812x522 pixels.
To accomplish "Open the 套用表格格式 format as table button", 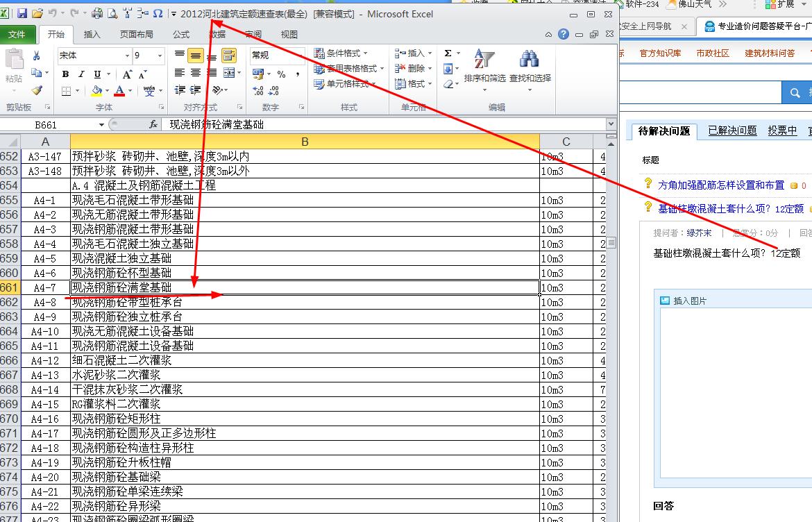I will pyautogui.click(x=348, y=68).
